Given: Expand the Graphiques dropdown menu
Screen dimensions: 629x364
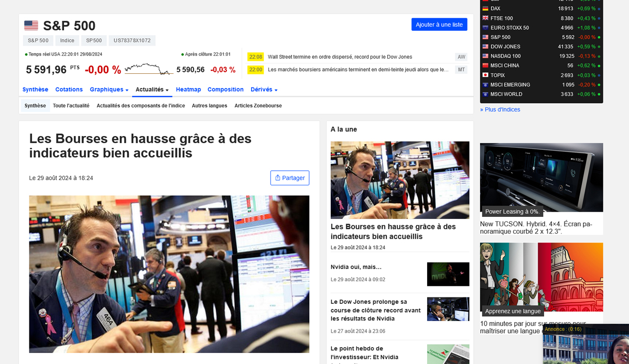Looking at the screenshot, I should pos(109,90).
